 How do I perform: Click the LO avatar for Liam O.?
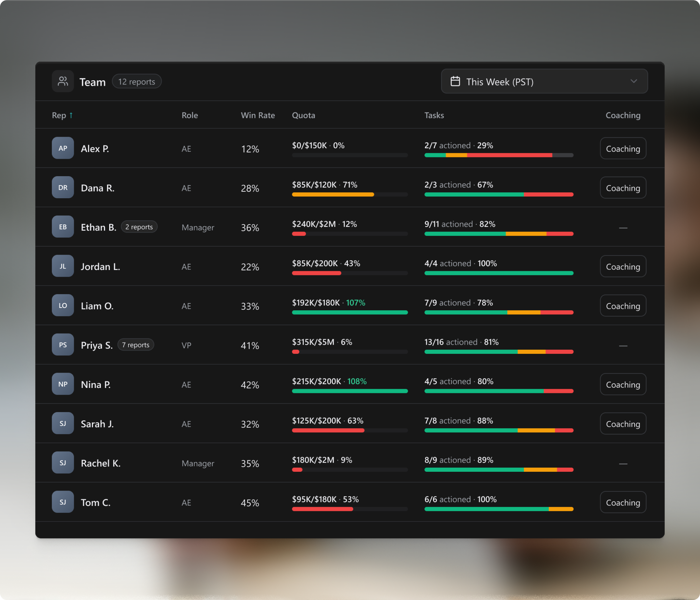(x=63, y=305)
